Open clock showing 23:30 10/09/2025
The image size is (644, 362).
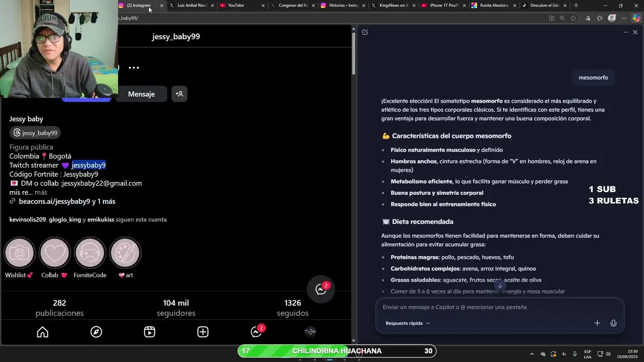627,354
